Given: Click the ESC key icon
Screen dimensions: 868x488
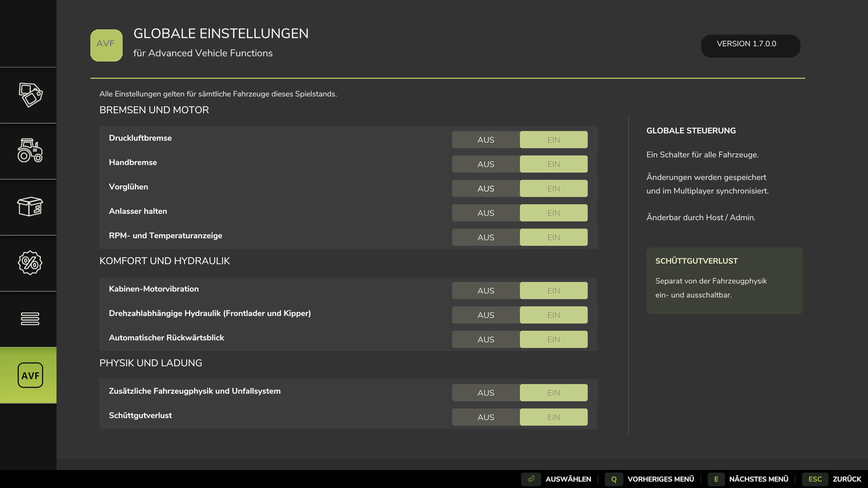Looking at the screenshot, I should click(815, 479).
